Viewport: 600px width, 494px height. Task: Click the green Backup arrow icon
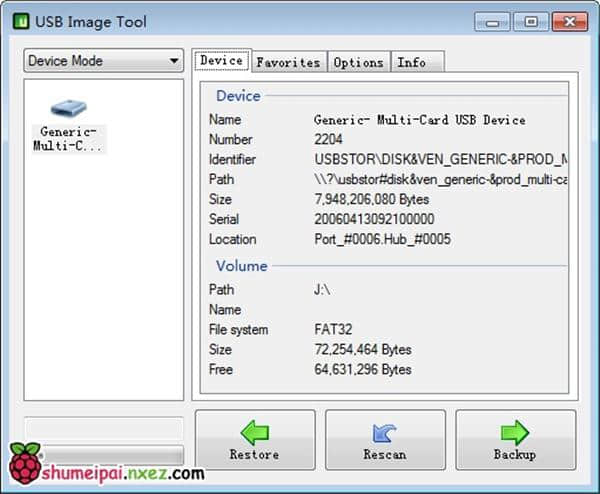tap(515, 431)
